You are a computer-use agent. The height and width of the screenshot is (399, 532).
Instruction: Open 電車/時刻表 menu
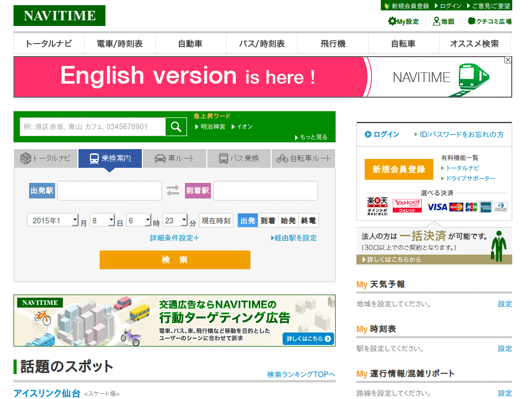tap(120, 44)
